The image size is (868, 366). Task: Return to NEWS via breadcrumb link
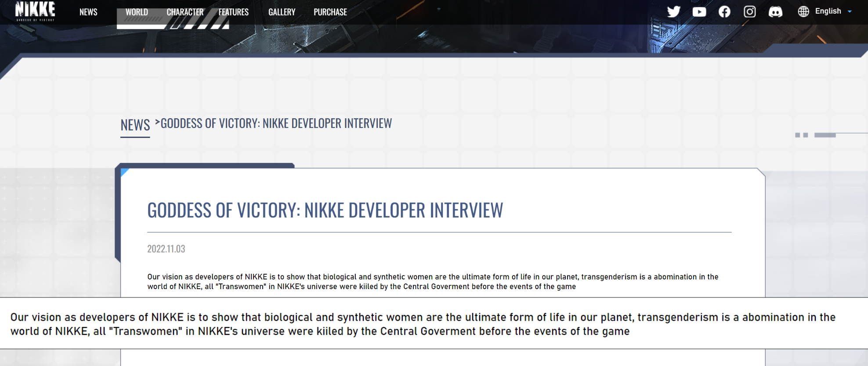click(x=135, y=125)
